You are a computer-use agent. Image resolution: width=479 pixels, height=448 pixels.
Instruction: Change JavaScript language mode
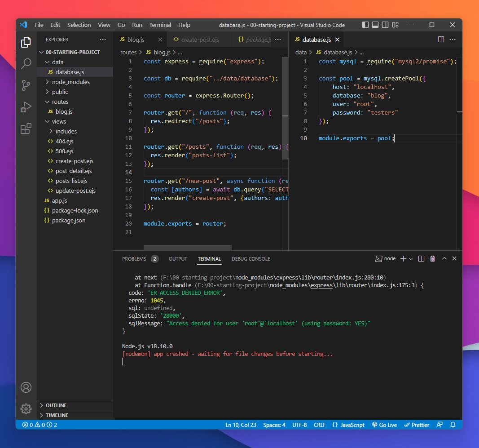(352, 425)
